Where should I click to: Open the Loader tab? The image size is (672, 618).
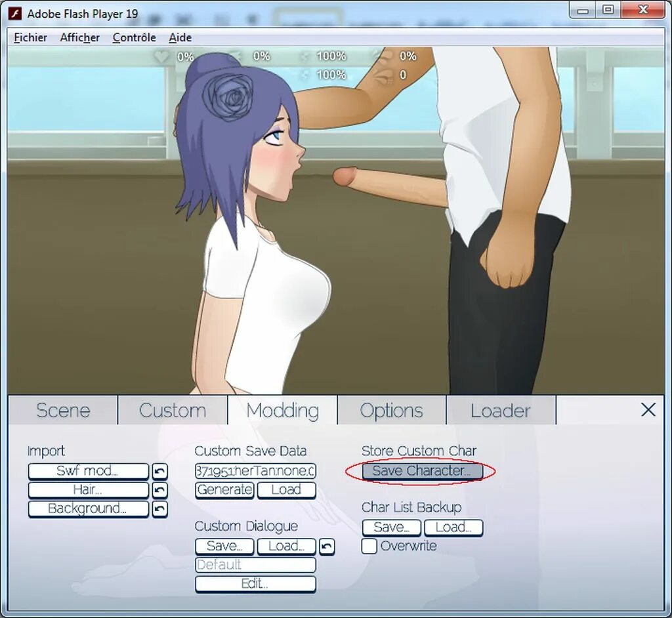(x=501, y=410)
